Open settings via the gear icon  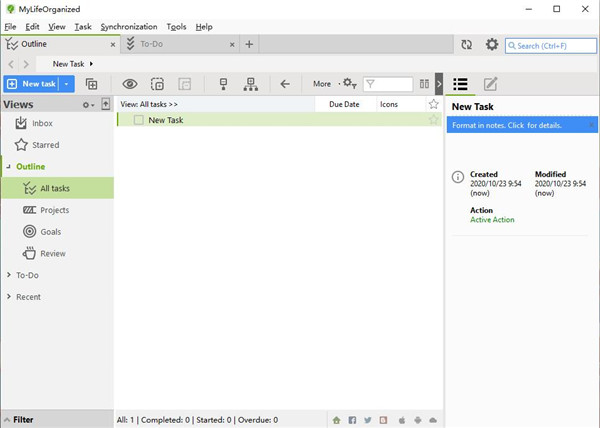point(491,44)
